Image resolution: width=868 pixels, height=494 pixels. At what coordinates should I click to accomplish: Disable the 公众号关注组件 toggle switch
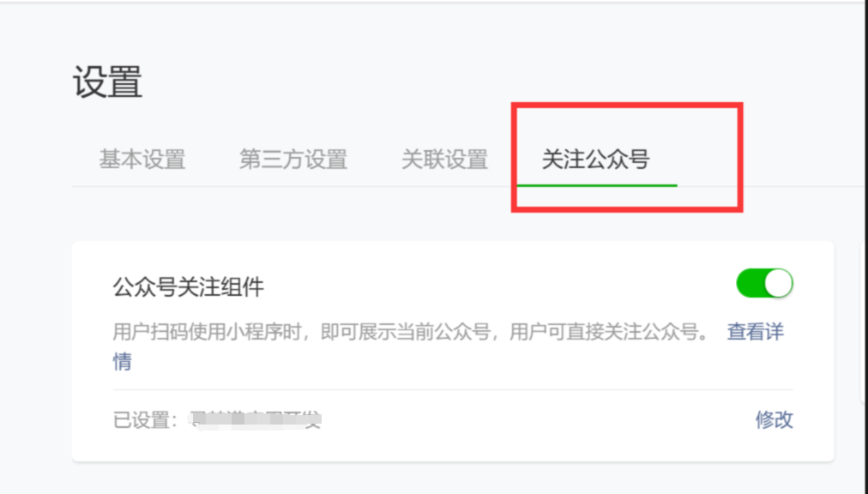[764, 284]
